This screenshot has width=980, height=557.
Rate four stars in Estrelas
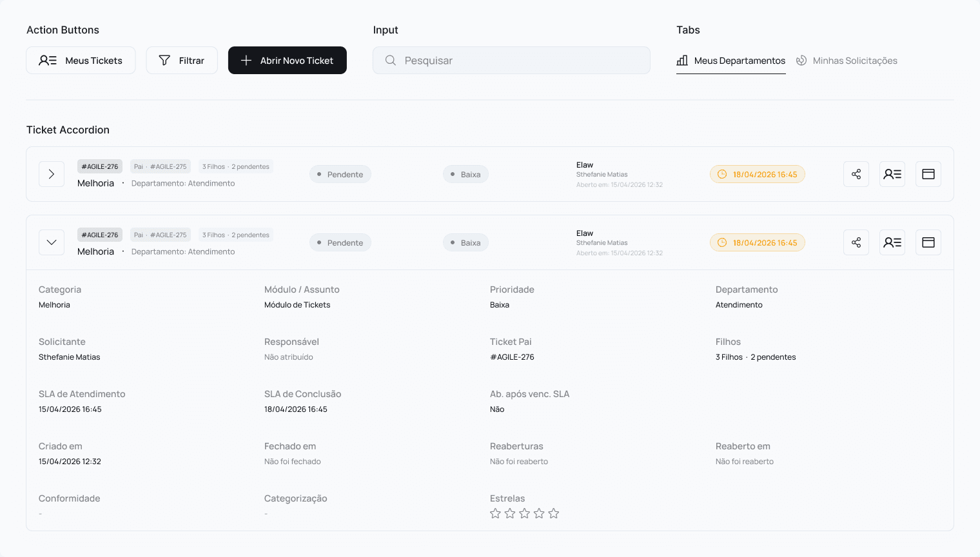click(539, 513)
